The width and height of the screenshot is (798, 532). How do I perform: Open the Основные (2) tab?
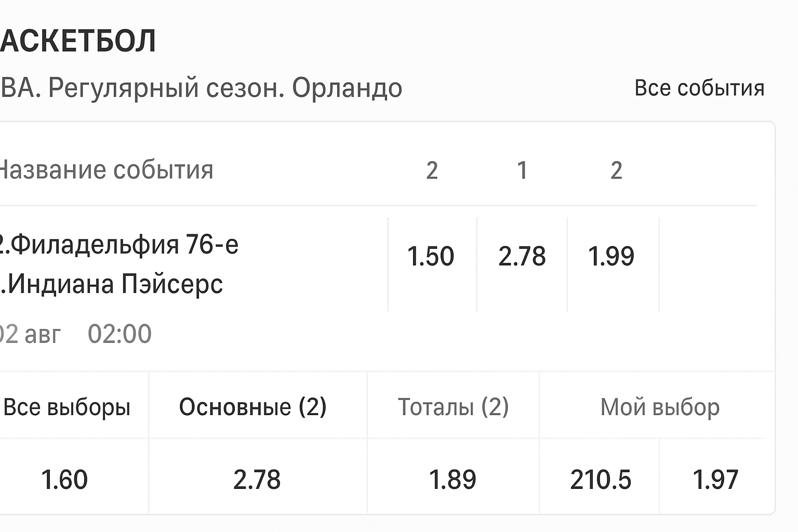253,407
